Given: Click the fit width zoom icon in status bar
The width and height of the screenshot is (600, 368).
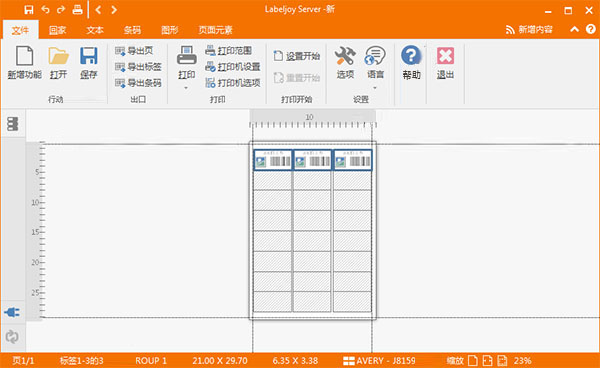Looking at the screenshot, I should (488, 361).
